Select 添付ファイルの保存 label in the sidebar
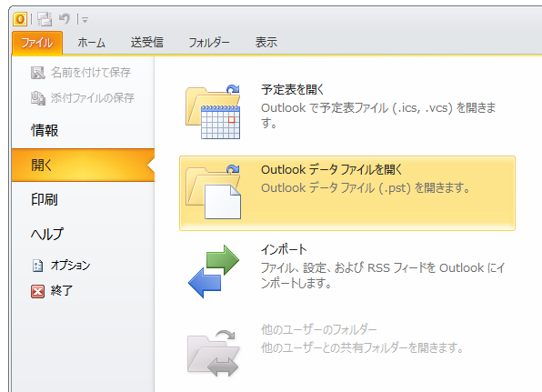This screenshot has height=392, width=542. (92, 98)
